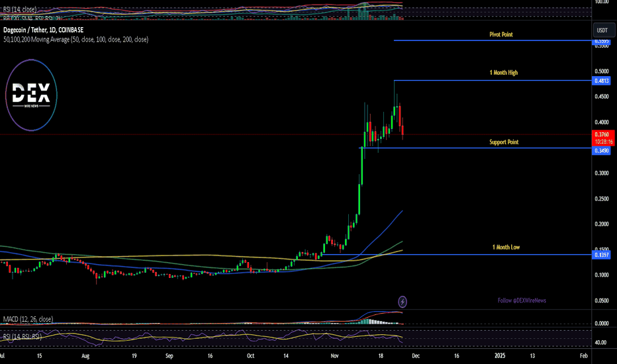Select the Support Point horizontal line
This screenshot has height=364, width=617.
(475, 148)
